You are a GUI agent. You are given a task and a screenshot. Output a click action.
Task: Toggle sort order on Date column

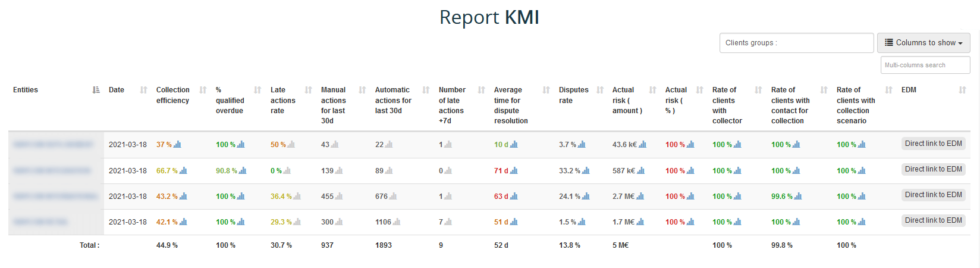pyautogui.click(x=143, y=90)
